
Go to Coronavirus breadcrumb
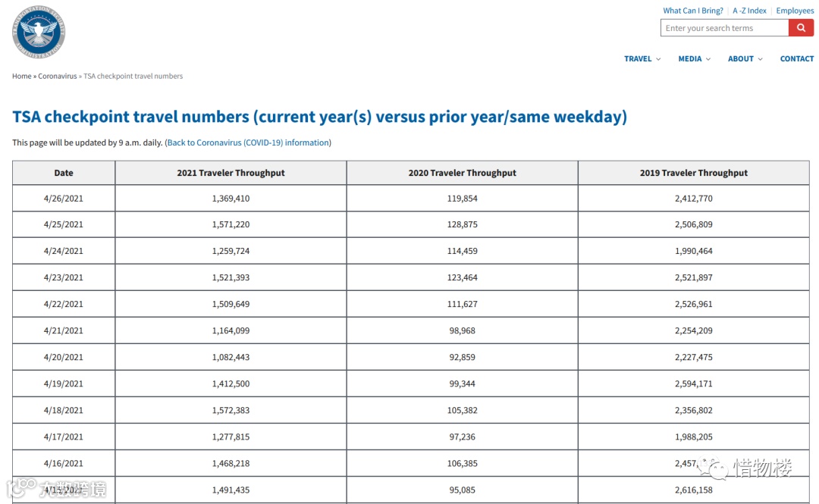[x=58, y=77]
